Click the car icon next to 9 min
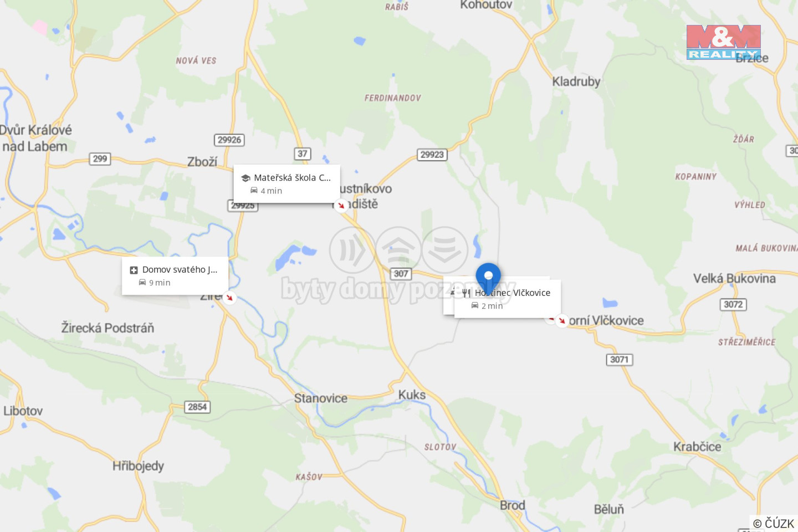The width and height of the screenshot is (798, 532). [142, 283]
